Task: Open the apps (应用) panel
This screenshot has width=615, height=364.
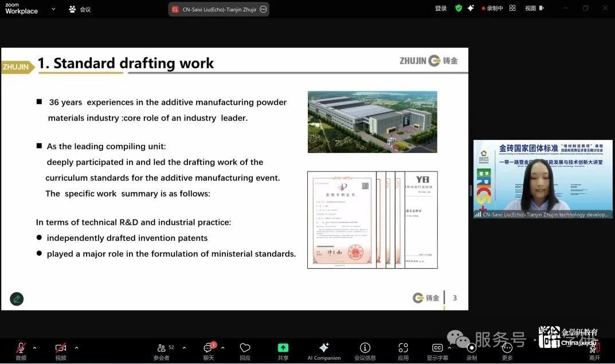Action: [403, 349]
